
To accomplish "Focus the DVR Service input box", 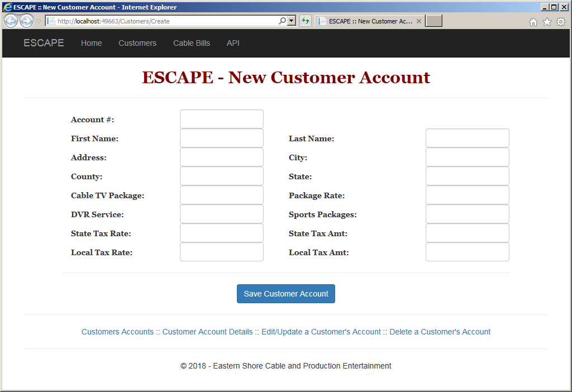I will click(222, 214).
